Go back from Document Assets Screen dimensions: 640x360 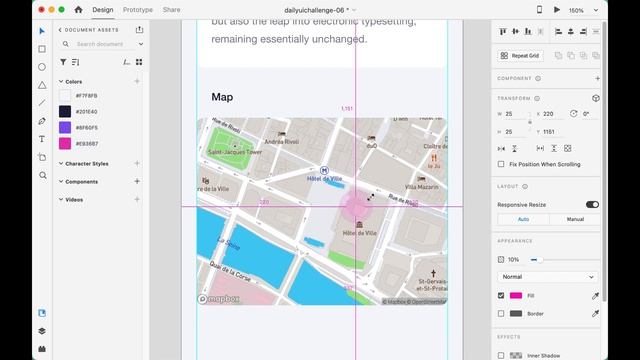click(x=60, y=30)
